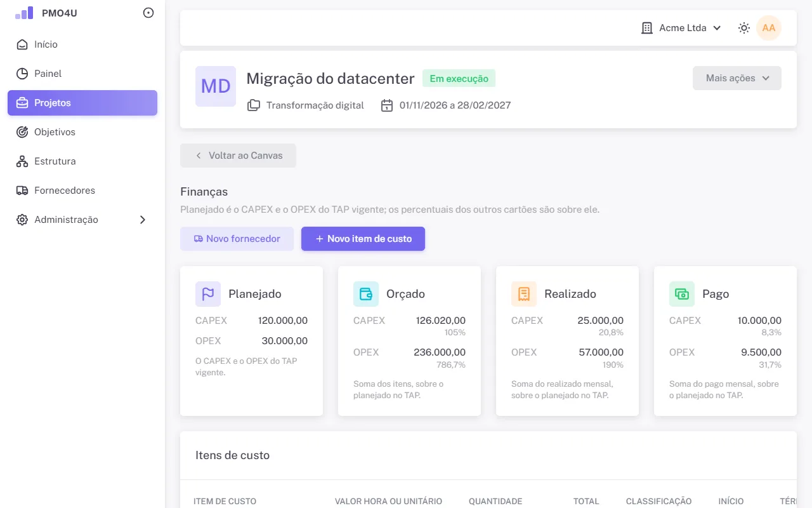Click the Planejado flag icon

pyautogui.click(x=208, y=294)
